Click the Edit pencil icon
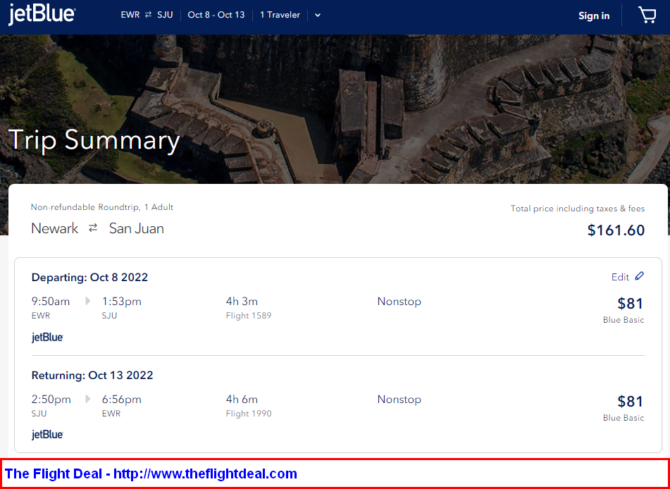 (639, 276)
